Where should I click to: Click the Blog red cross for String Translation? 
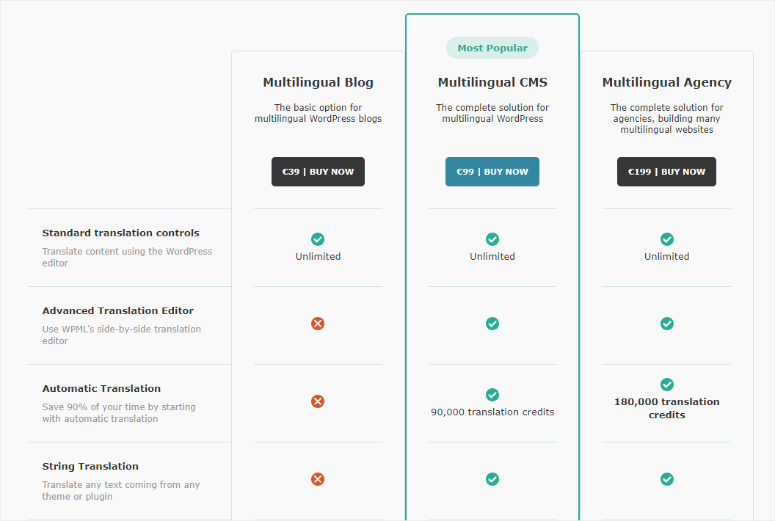coord(318,479)
